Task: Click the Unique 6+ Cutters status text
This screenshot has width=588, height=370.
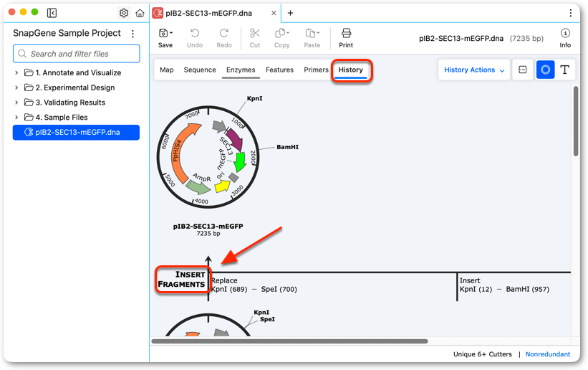Action: pos(482,354)
